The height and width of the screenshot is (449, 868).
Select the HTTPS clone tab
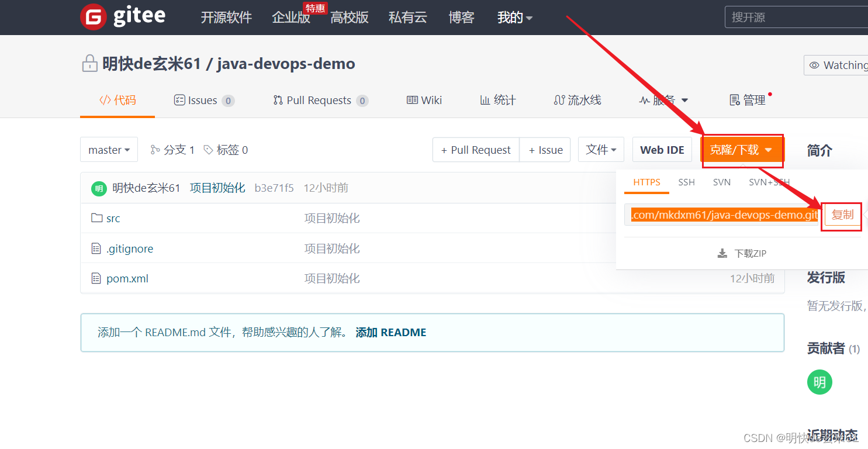(646, 182)
